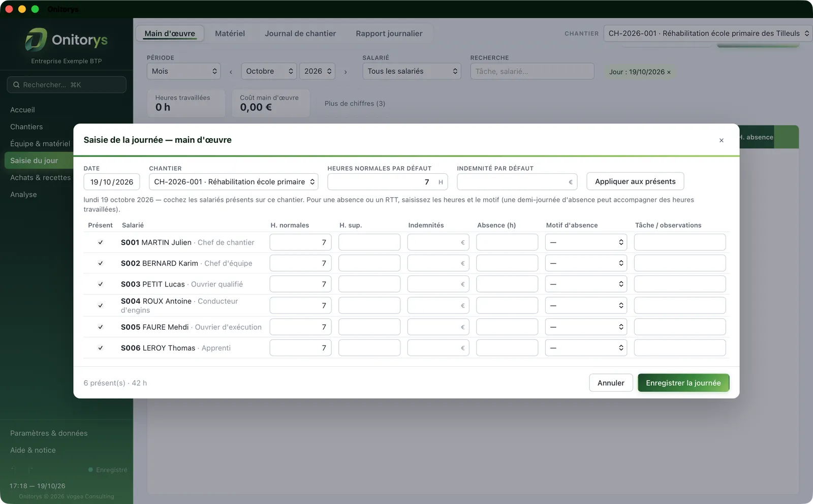The width and height of the screenshot is (813, 504).
Task: Toggle present checkbox for S006 LEROY Thomas
Action: (x=101, y=348)
